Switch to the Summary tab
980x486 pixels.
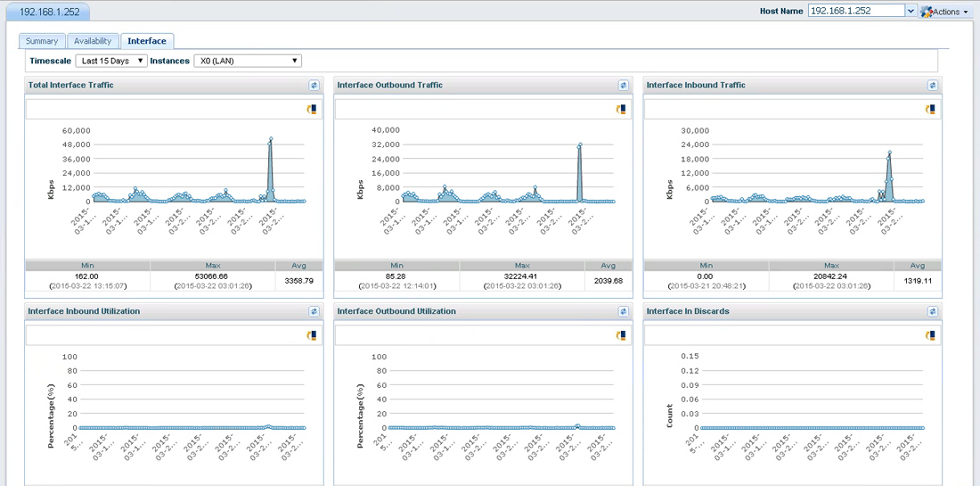click(42, 41)
